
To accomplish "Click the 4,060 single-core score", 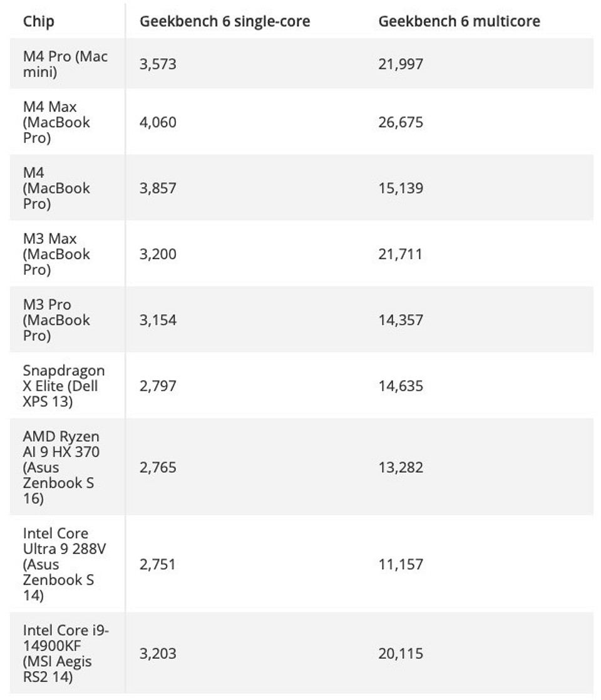I will pos(158,122).
